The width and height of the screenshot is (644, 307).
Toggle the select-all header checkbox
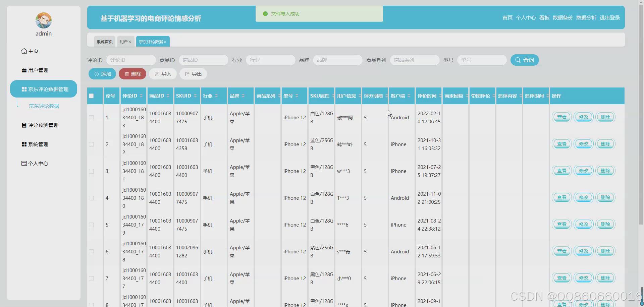tap(91, 96)
